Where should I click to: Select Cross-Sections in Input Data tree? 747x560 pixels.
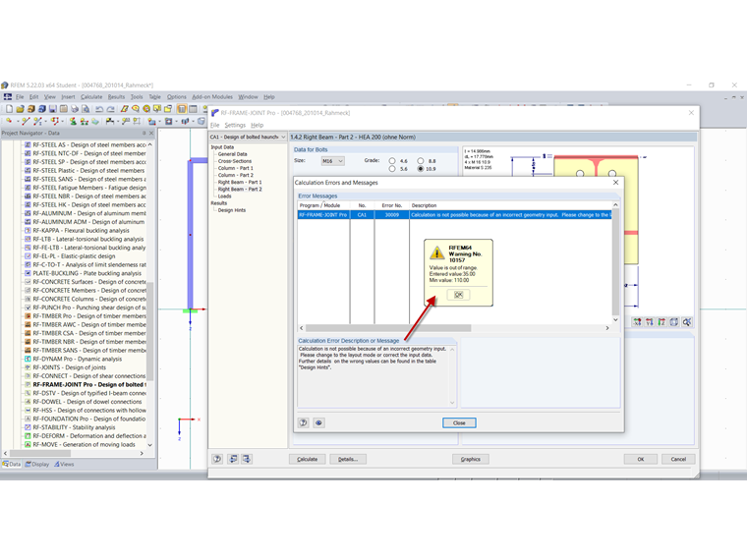tap(235, 161)
